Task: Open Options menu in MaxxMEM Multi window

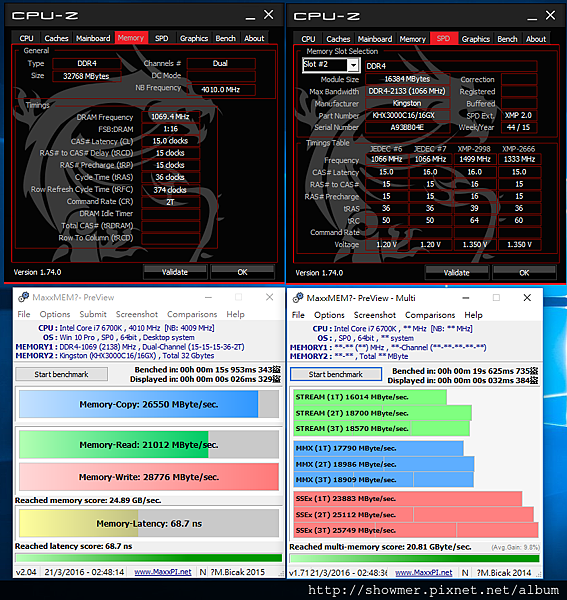Action: [329, 315]
